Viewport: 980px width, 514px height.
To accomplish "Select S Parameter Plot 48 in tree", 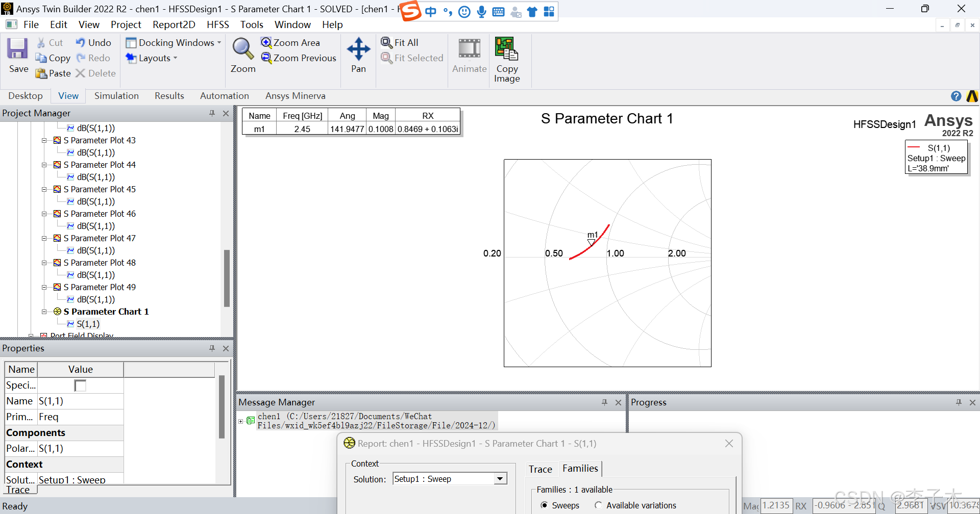I will (100, 263).
